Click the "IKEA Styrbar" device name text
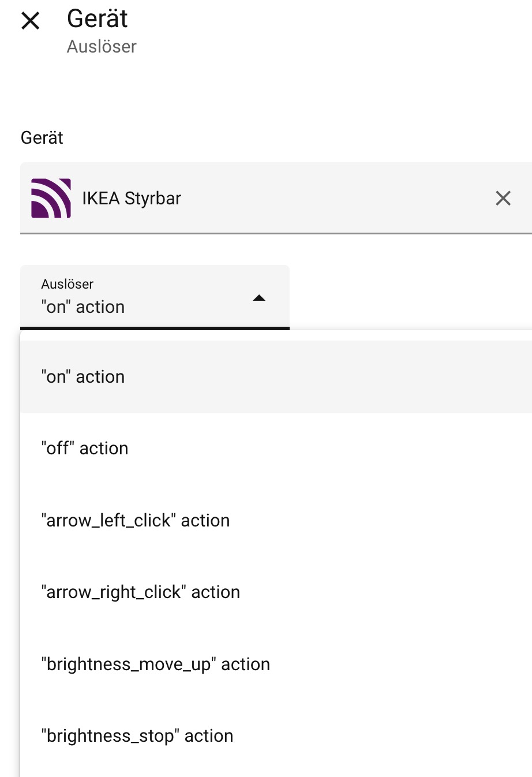 [132, 199]
